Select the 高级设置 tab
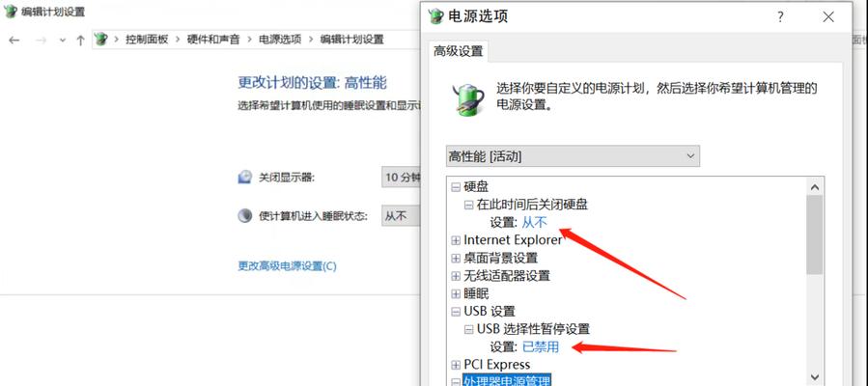 pyautogui.click(x=459, y=51)
